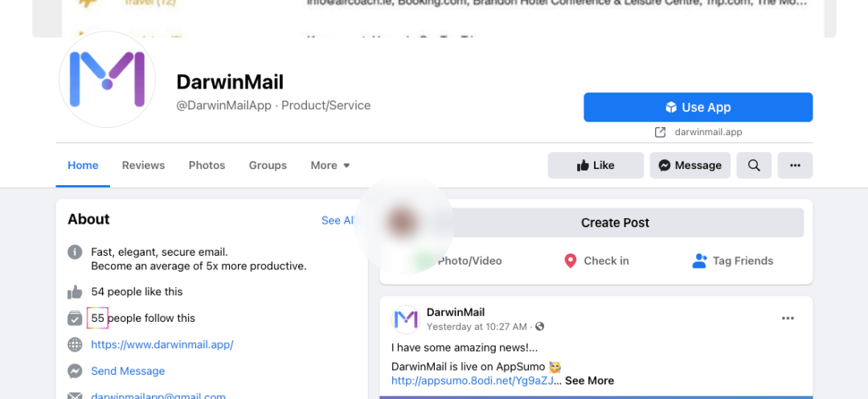Viewport: 868px width, 399px height.
Task: Select the Home tab
Action: pyautogui.click(x=83, y=165)
